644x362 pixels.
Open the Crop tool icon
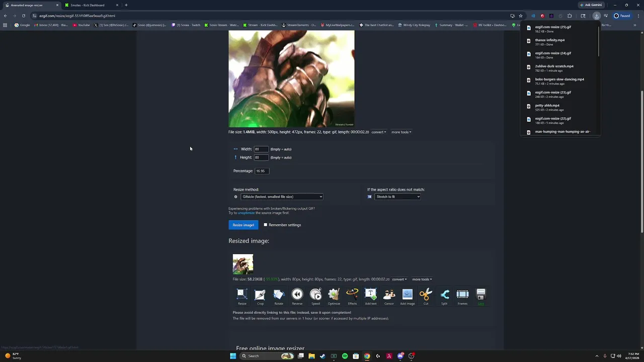260,296
